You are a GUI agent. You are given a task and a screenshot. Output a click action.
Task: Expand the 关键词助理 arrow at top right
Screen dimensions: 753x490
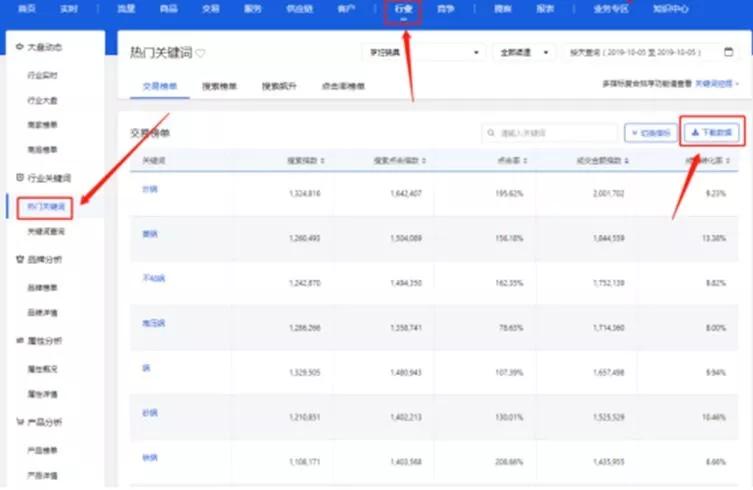(737, 84)
